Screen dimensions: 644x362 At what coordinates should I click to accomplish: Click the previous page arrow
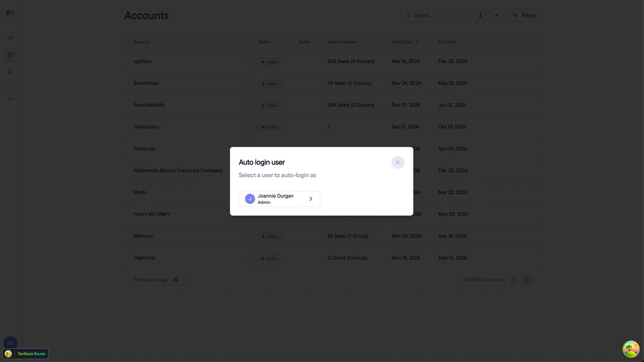click(x=513, y=280)
